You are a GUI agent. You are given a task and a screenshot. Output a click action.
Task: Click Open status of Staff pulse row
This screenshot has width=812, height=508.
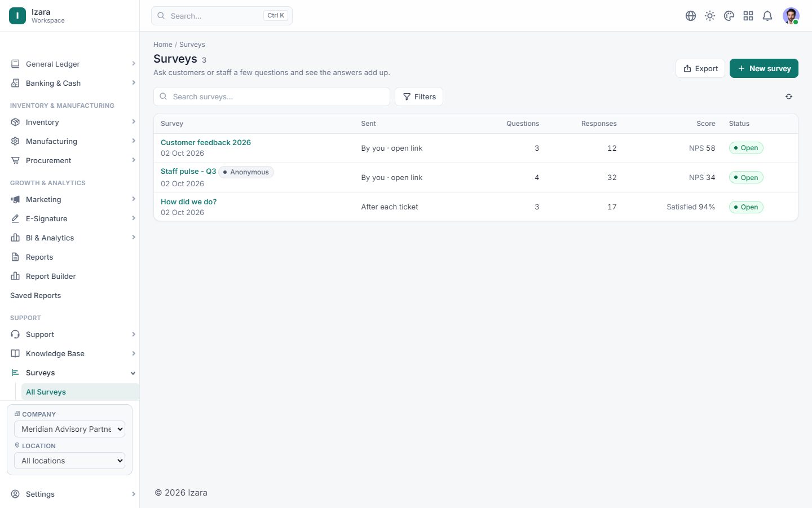pyautogui.click(x=746, y=177)
